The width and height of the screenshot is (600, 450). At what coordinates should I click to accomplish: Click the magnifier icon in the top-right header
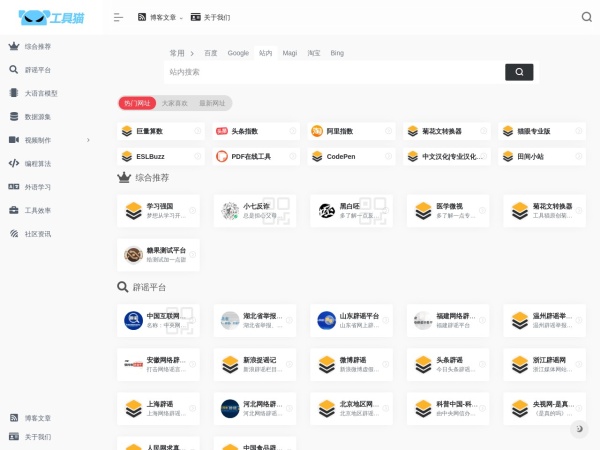coord(587,17)
